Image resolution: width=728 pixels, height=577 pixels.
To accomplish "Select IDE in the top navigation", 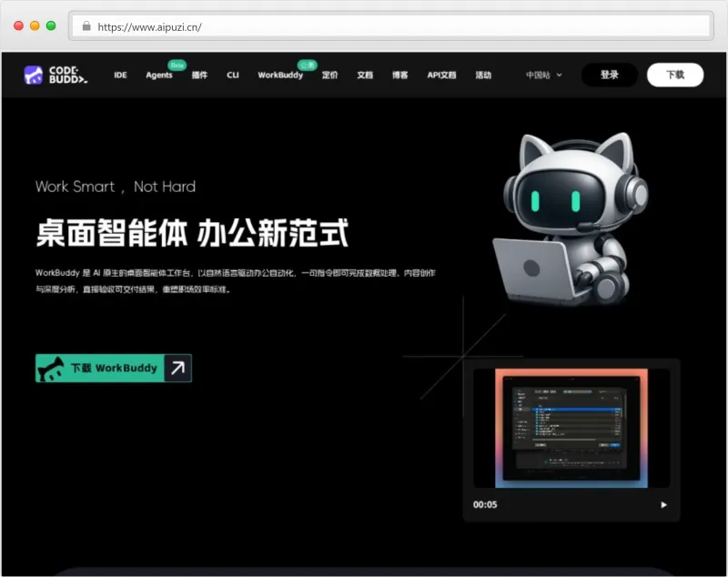I will 120,76.
